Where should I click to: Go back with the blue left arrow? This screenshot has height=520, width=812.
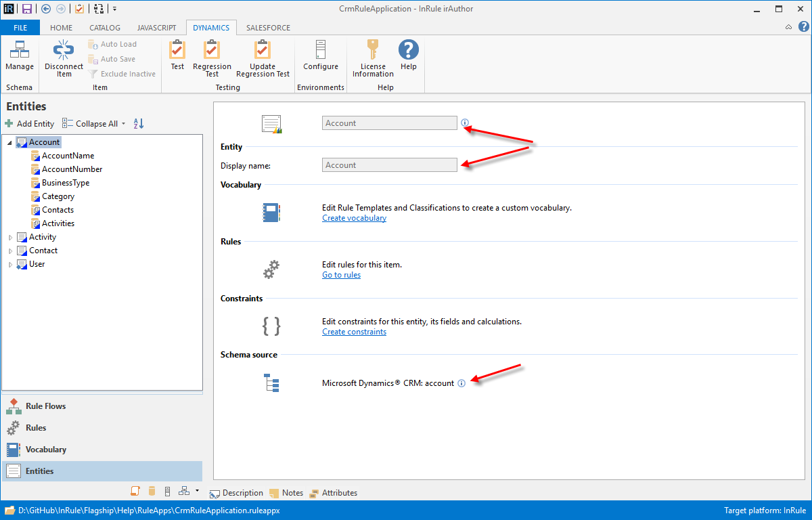pos(45,9)
